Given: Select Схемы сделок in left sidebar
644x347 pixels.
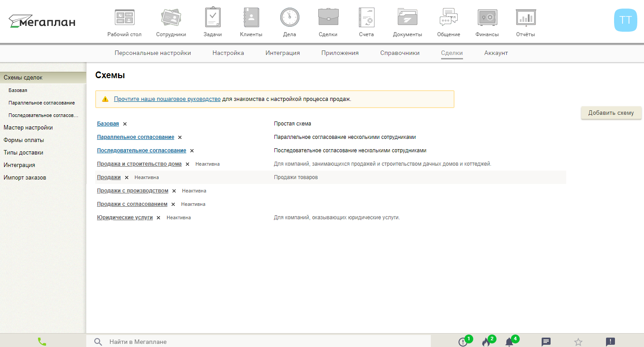Looking at the screenshot, I should pos(43,77).
